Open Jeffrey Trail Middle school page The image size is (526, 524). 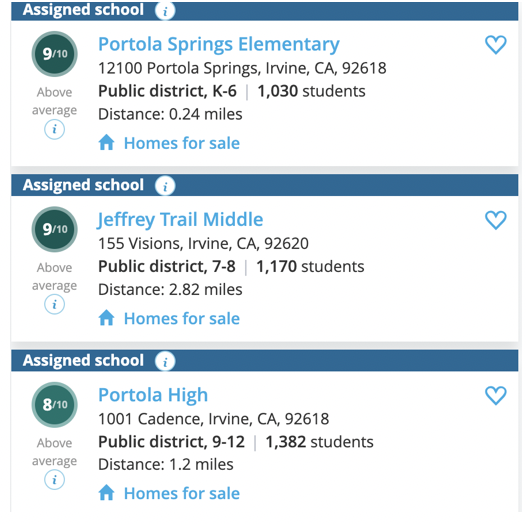[x=180, y=220]
